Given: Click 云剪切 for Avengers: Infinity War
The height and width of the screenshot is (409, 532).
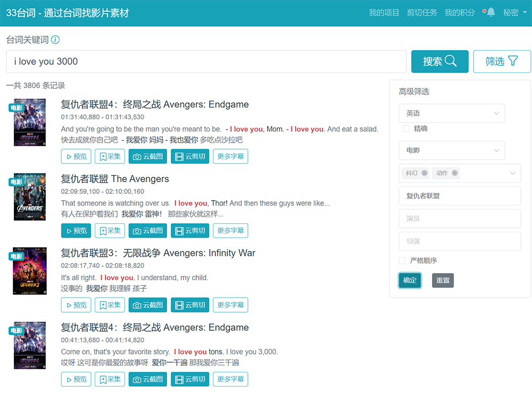Looking at the screenshot, I should click(190, 305).
